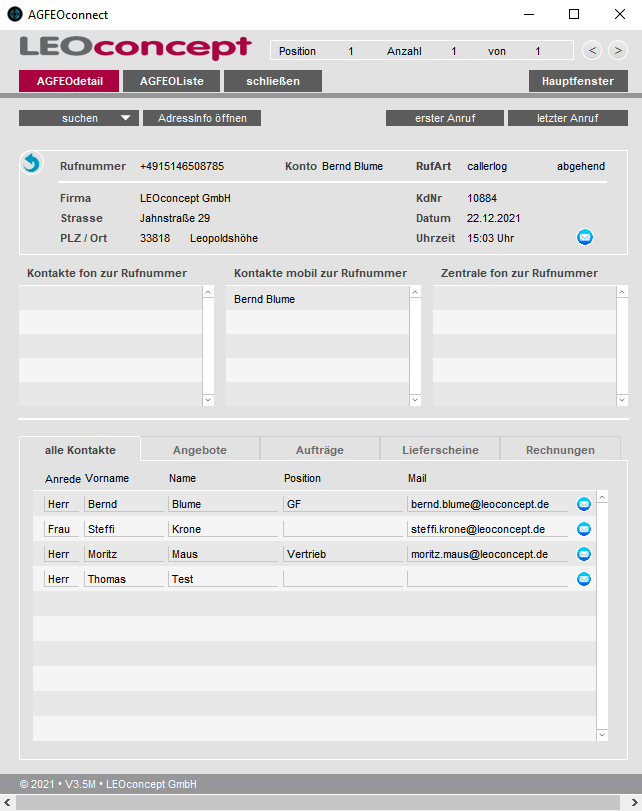
Task: Open the suchen dropdown menu
Action: (x=79, y=118)
